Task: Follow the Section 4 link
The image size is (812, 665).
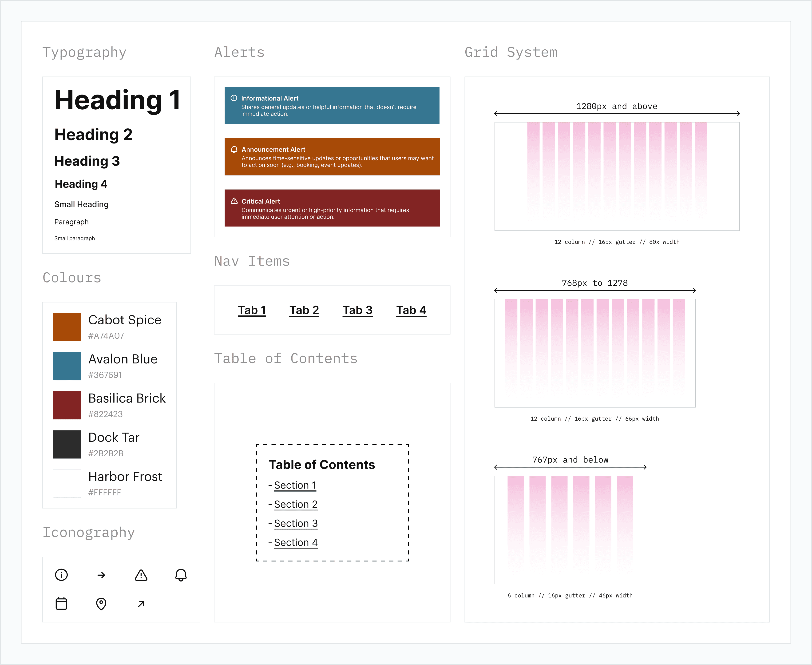Action: click(296, 542)
